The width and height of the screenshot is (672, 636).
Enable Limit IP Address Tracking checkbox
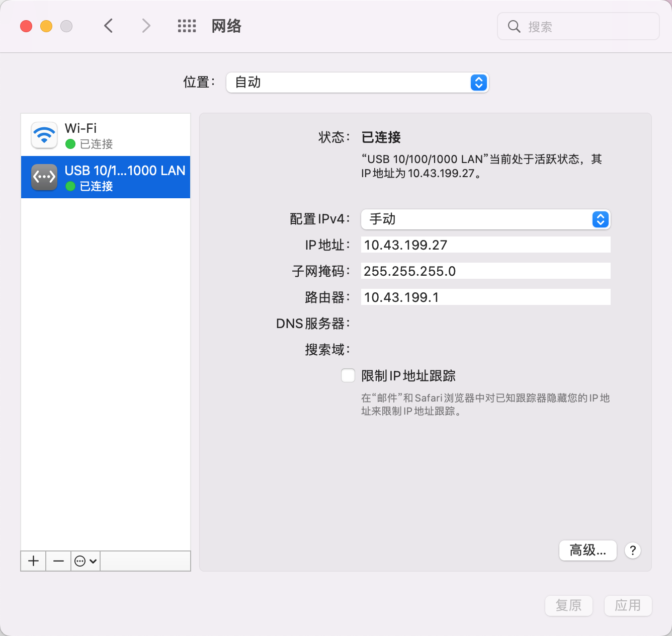[x=348, y=376]
